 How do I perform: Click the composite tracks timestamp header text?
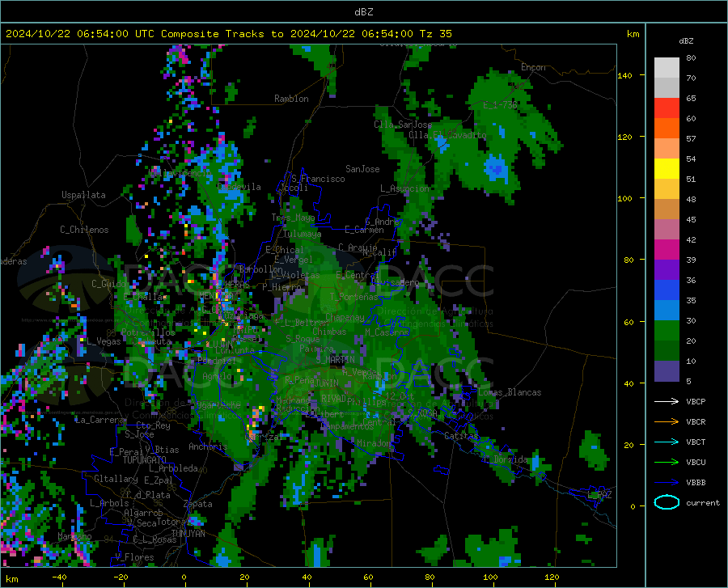228,34
